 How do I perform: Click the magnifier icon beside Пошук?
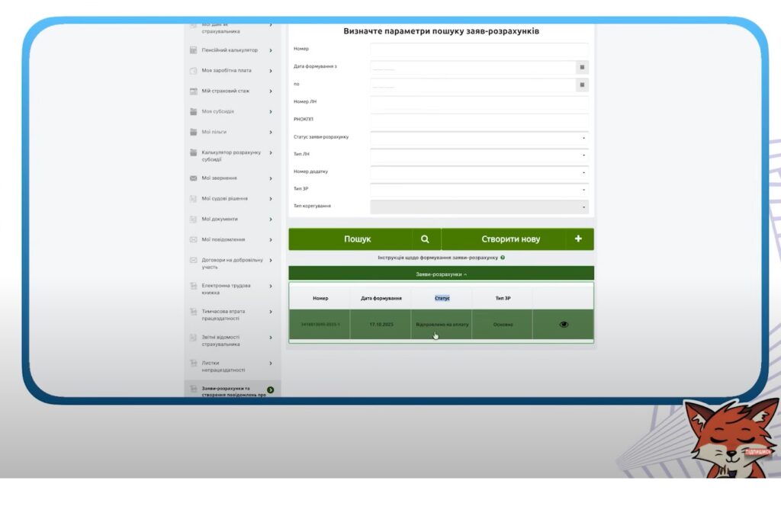(x=425, y=239)
